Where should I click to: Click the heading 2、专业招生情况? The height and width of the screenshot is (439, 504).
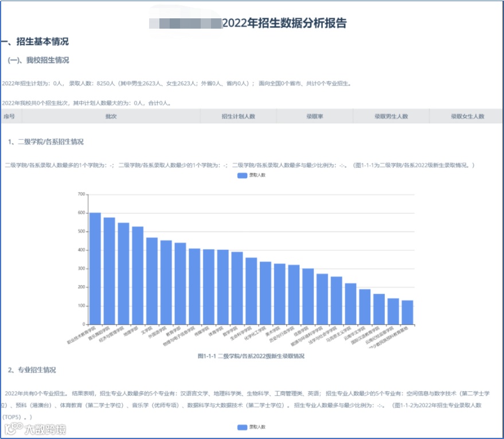pyautogui.click(x=32, y=370)
